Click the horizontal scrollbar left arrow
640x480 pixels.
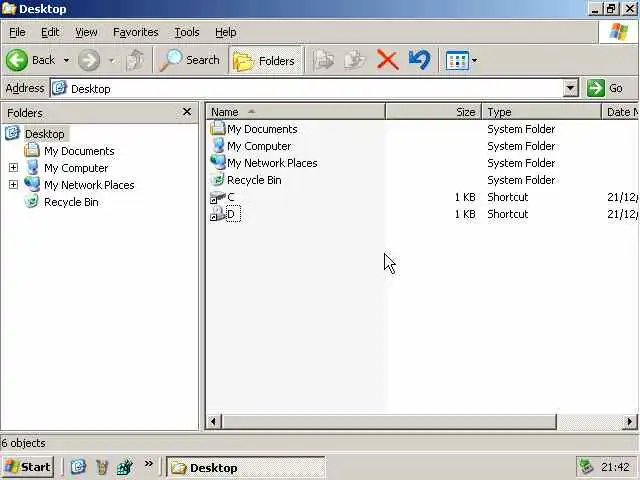213,421
